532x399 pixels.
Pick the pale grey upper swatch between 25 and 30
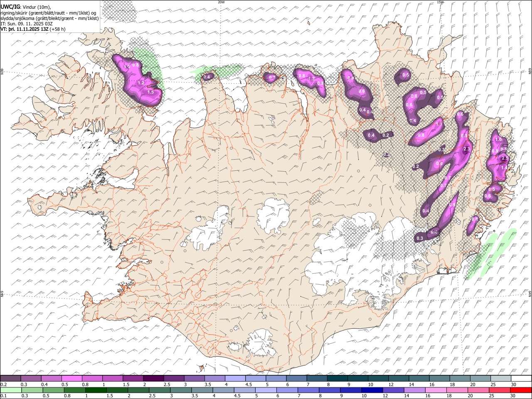coord(500,379)
